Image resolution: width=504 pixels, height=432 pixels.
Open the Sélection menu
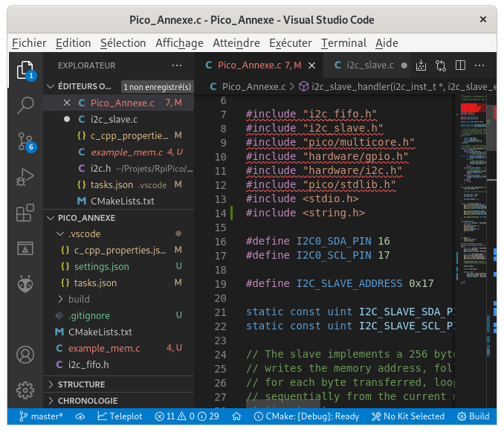pos(123,43)
